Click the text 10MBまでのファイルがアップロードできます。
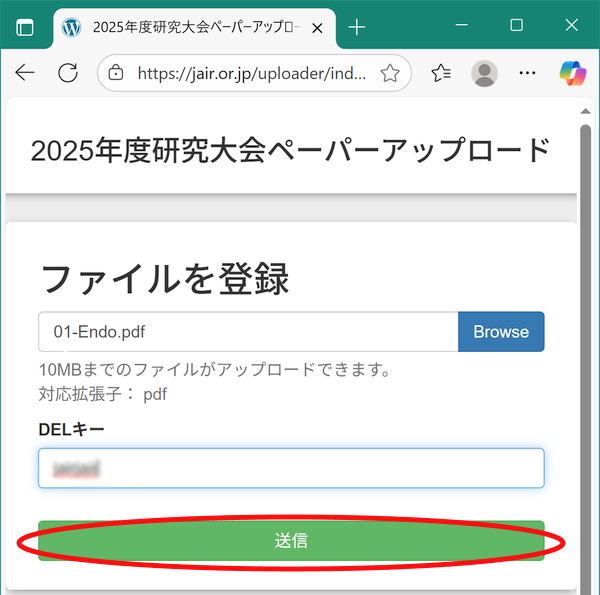 click(x=214, y=370)
